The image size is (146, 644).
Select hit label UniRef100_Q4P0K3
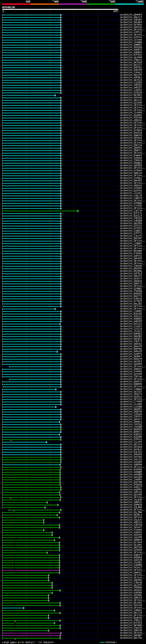pos(131,256)
